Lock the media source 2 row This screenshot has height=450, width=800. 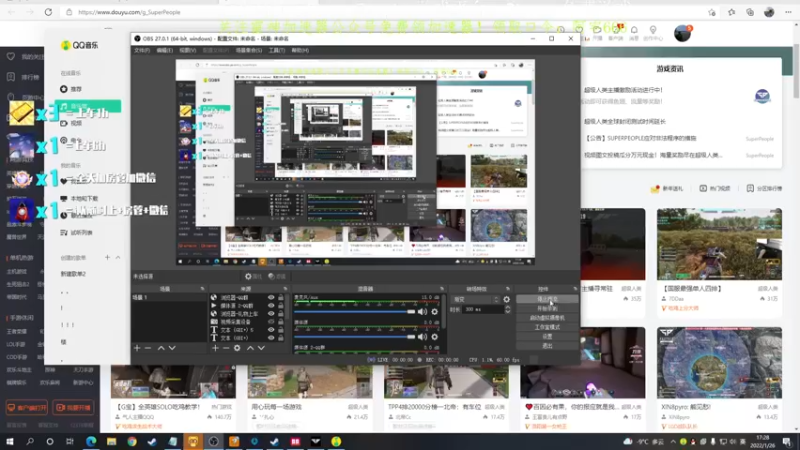(x=281, y=306)
